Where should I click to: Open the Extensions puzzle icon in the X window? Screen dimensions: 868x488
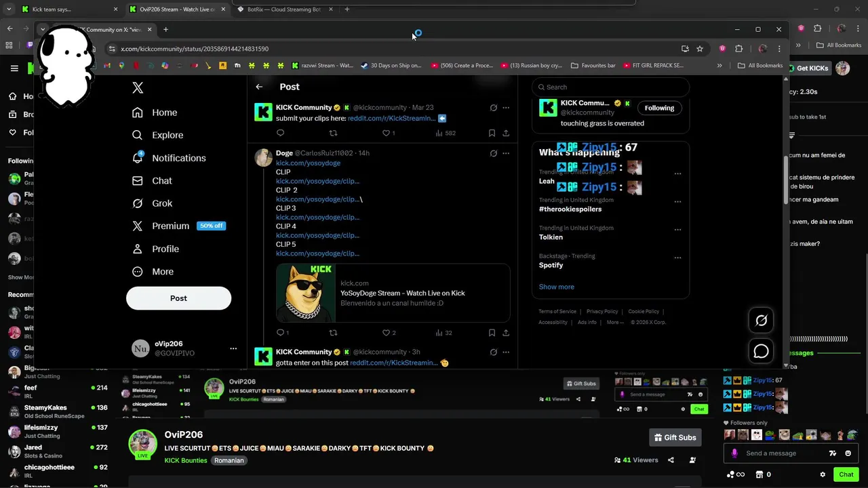point(739,49)
